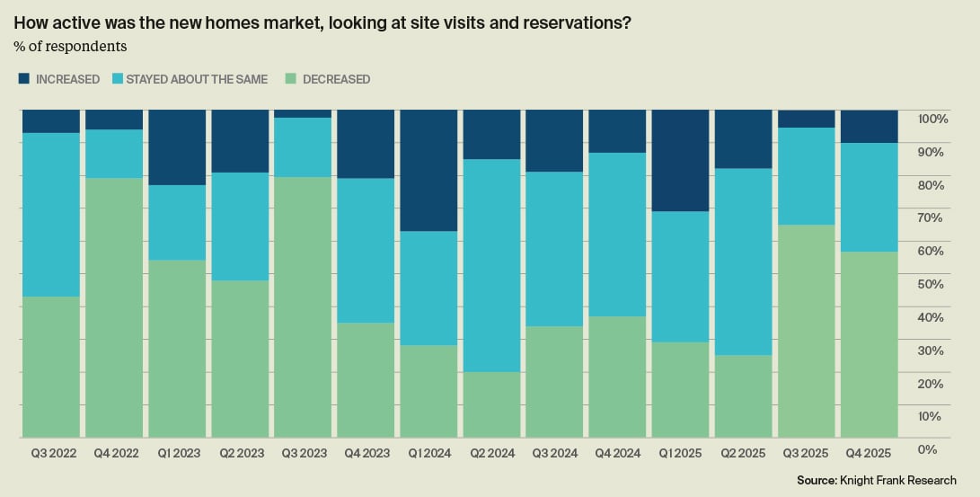Select the chart title about new homes market

pyautogui.click(x=322, y=23)
